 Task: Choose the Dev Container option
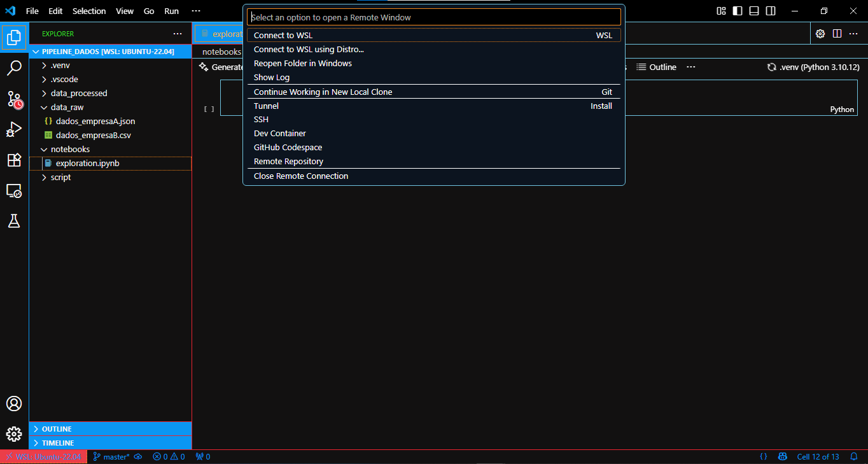tap(433, 133)
